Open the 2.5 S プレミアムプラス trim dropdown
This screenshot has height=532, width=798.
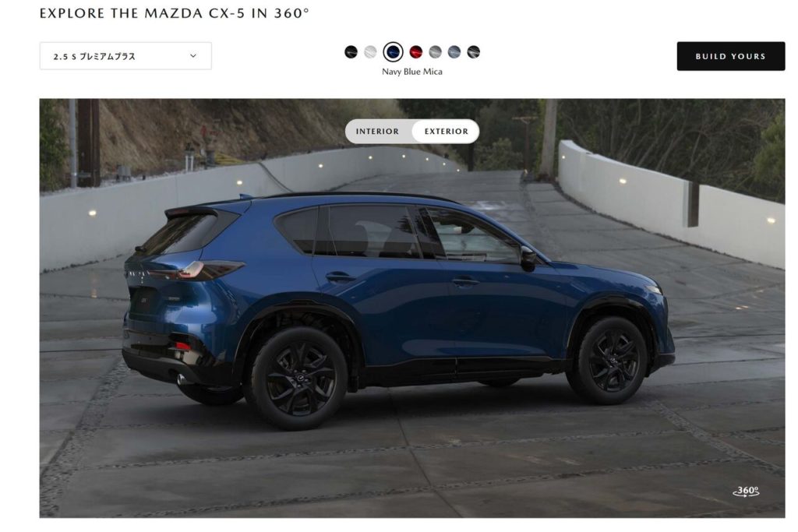point(125,56)
